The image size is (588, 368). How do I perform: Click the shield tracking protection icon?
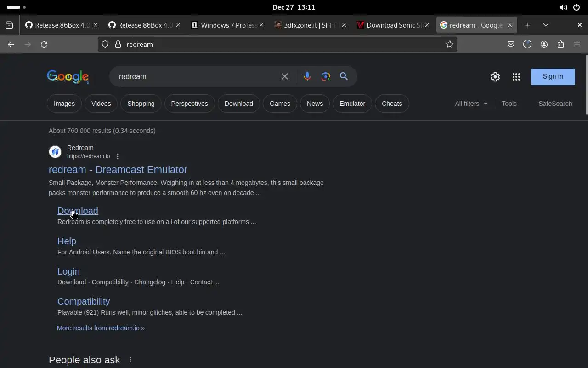point(105,44)
